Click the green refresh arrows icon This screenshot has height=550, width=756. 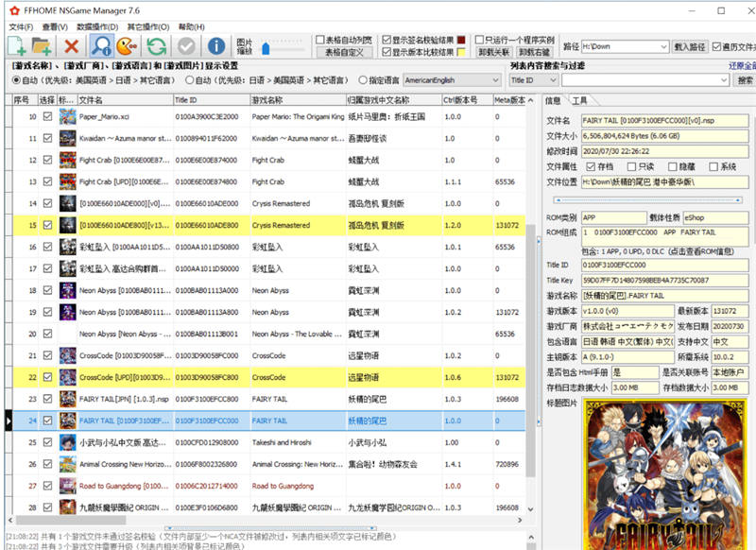click(x=157, y=46)
